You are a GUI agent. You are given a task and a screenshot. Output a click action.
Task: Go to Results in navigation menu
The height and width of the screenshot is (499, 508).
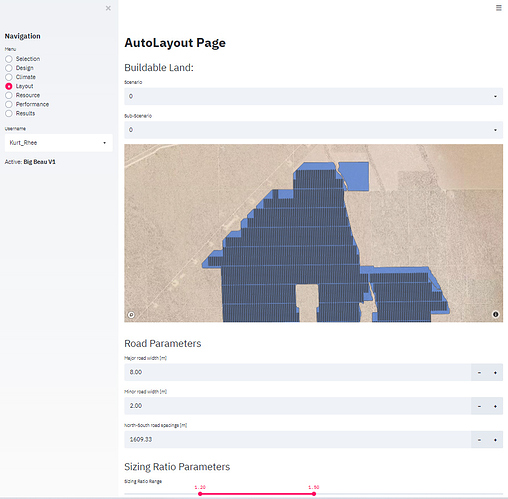click(x=25, y=113)
